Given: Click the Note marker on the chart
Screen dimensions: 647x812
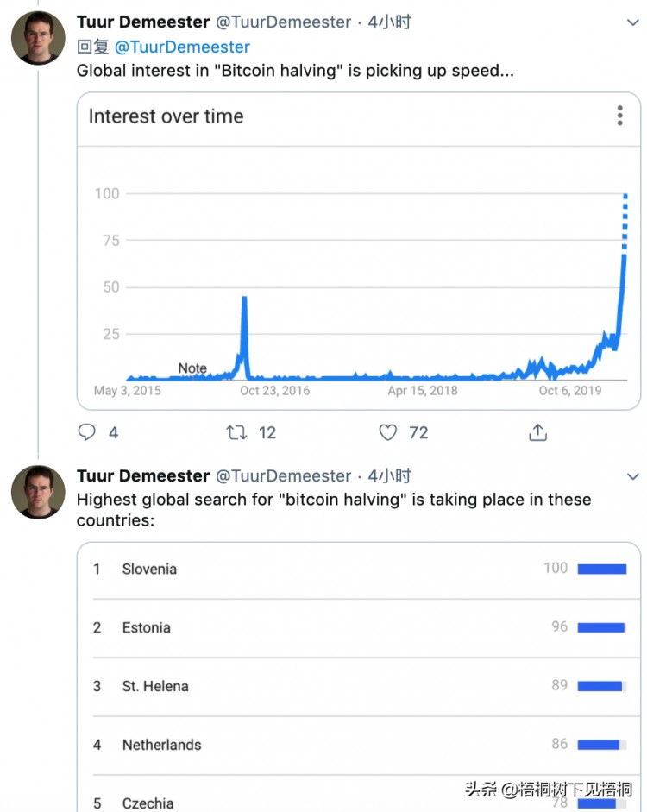Looking at the screenshot, I should point(192,368).
